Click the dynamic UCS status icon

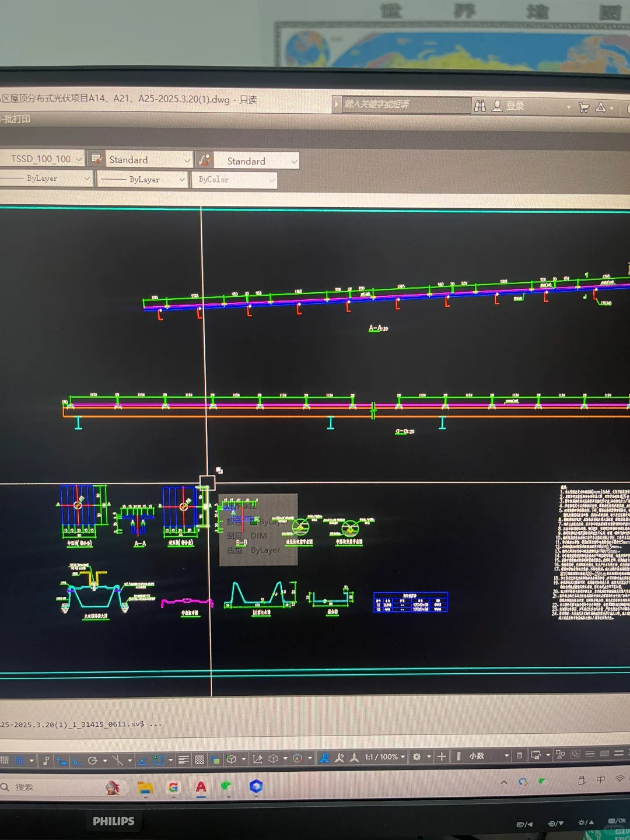257,759
